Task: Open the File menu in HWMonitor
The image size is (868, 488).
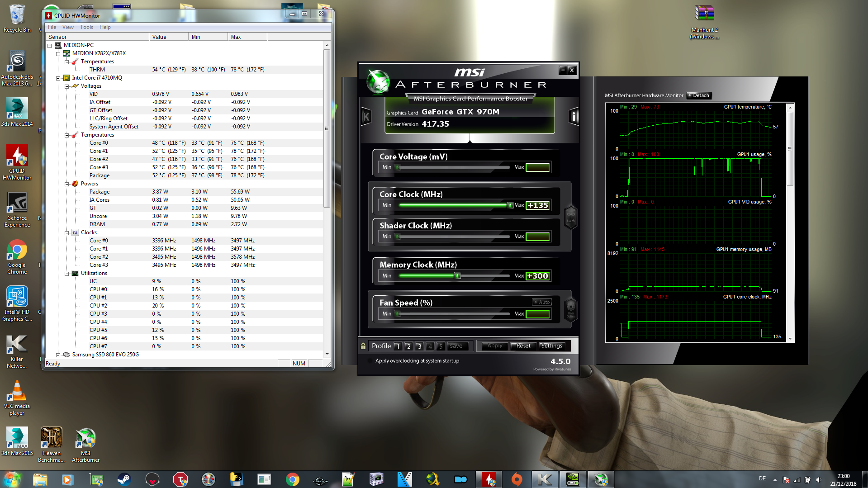Action: [52, 27]
